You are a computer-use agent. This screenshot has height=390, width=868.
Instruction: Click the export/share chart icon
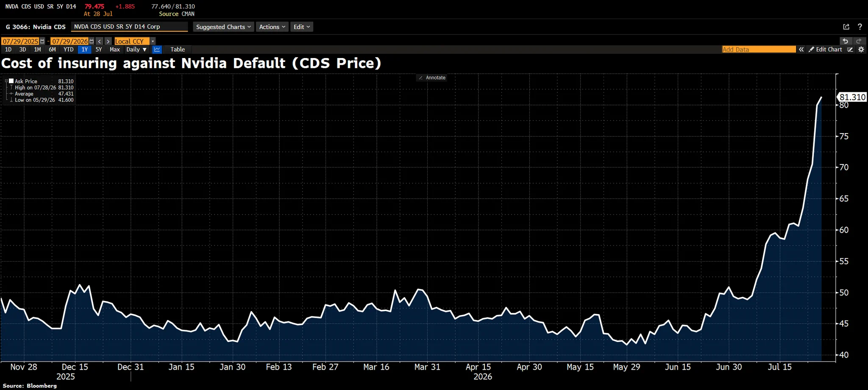click(x=846, y=27)
